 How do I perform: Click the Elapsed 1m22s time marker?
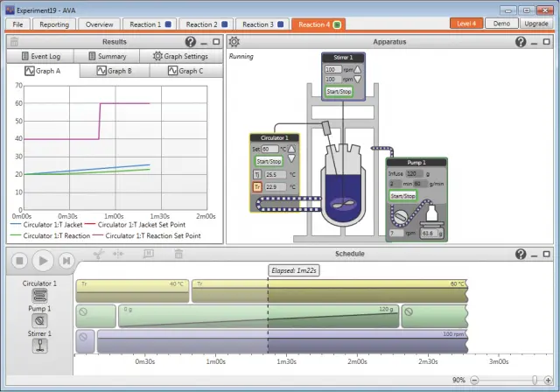pos(294,270)
